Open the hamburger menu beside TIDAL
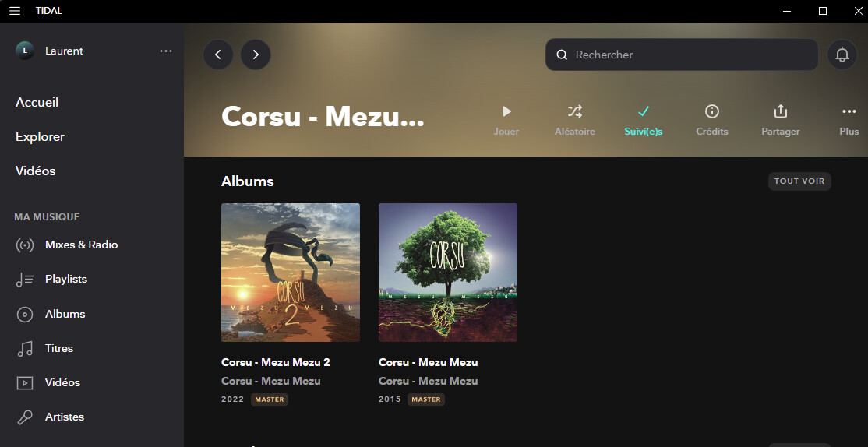868x447 pixels. coord(15,11)
